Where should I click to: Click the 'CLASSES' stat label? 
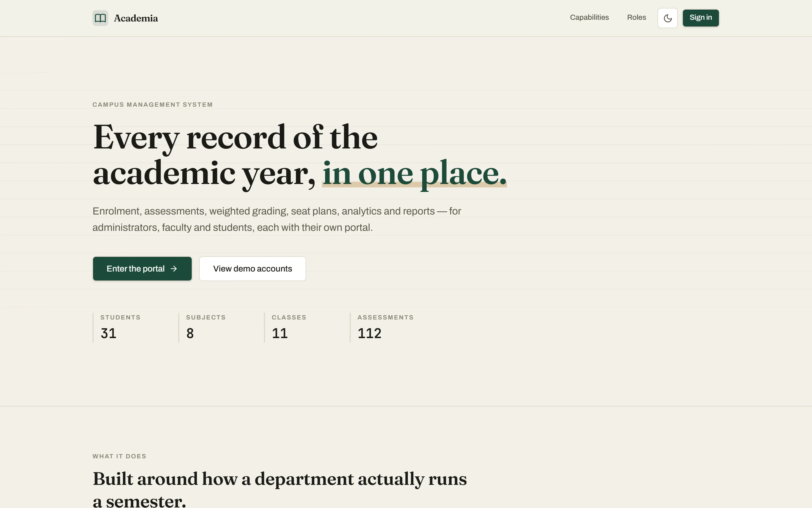click(x=289, y=317)
